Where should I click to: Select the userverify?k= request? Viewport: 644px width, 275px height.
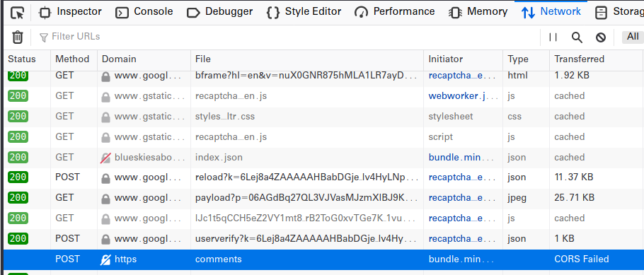[x=323, y=238]
